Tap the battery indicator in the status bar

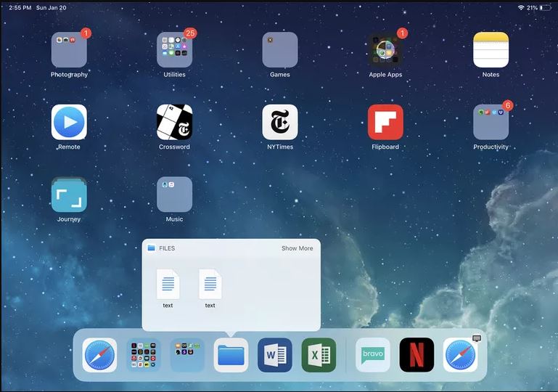545,7
